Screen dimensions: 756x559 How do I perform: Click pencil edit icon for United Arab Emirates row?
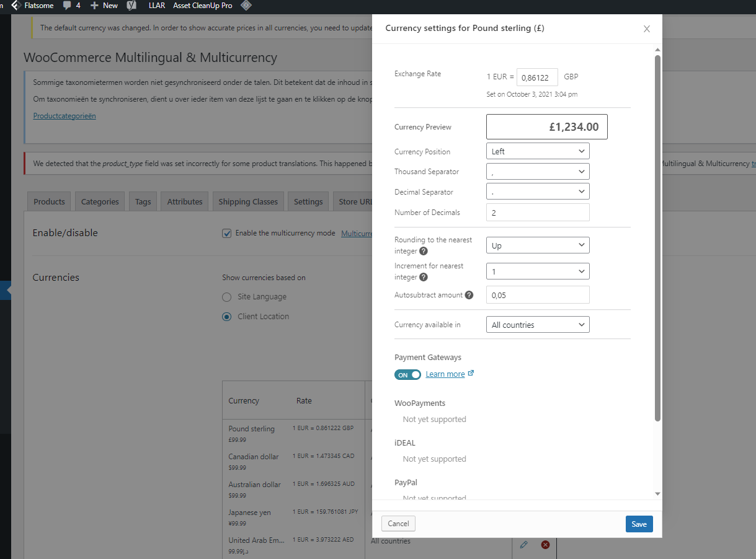tap(523, 545)
